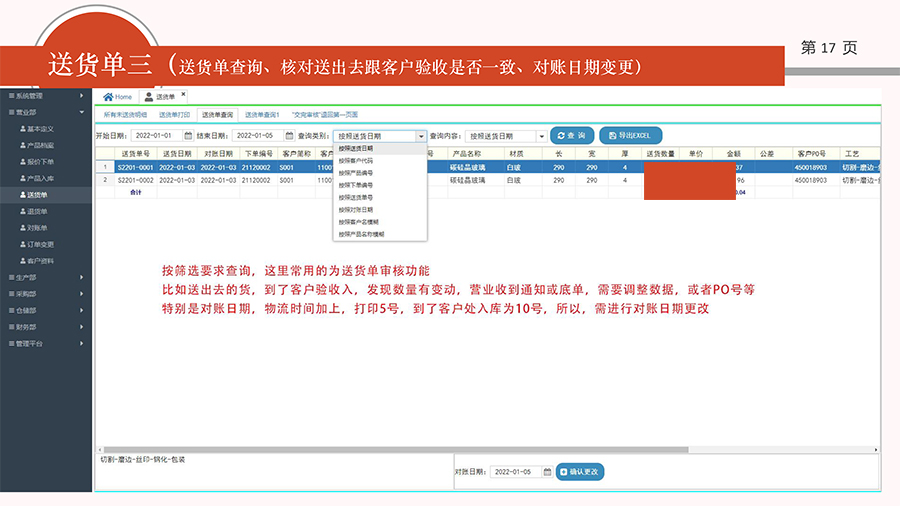This screenshot has height=506, width=900.
Task: Open the calendar picker for 开始日期
Action: point(188,136)
